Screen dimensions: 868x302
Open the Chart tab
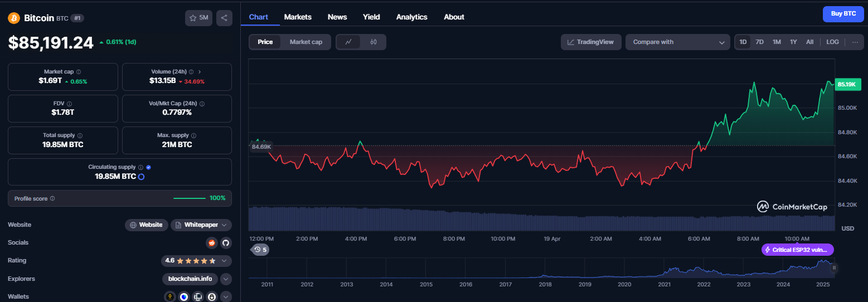[259, 17]
